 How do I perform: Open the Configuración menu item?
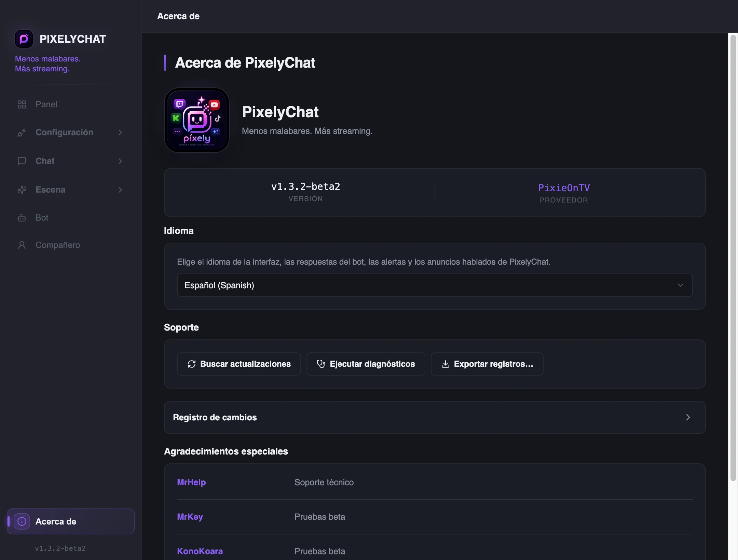point(71,132)
